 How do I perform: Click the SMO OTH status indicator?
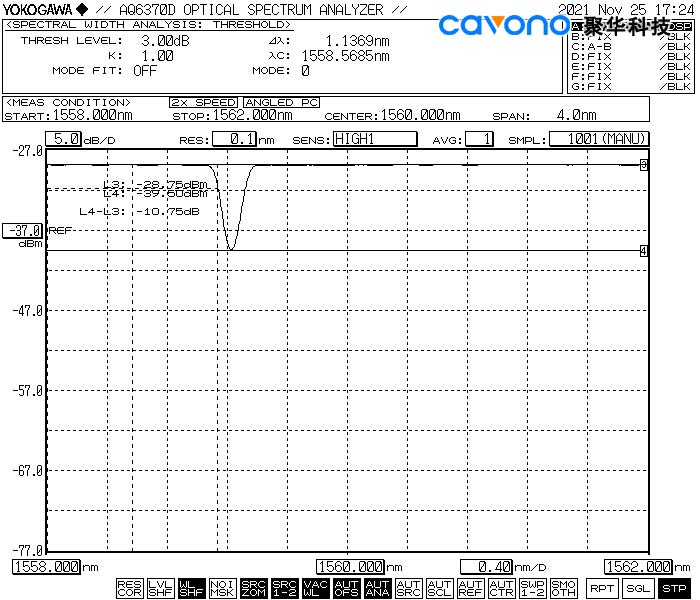point(563,589)
